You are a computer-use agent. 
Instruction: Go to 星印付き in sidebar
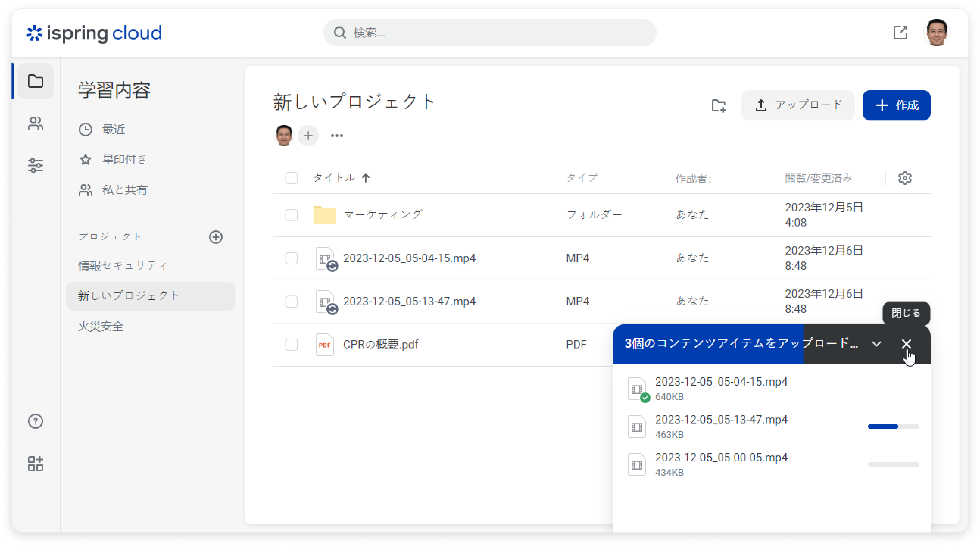[124, 159]
